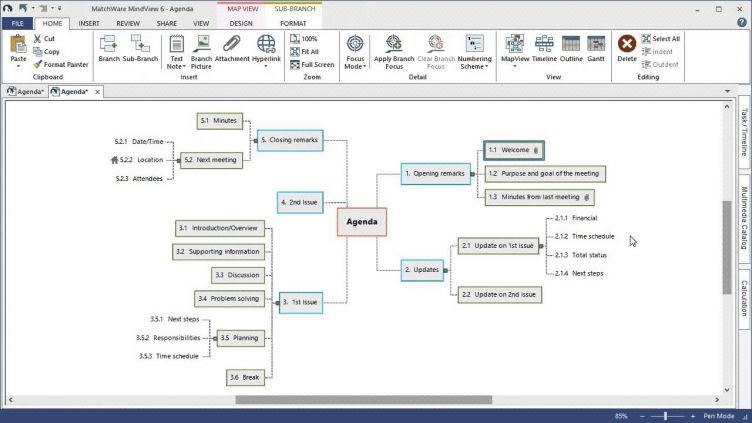Select the 4. 2nd Issue branch
The width and height of the screenshot is (752, 423).
click(300, 202)
